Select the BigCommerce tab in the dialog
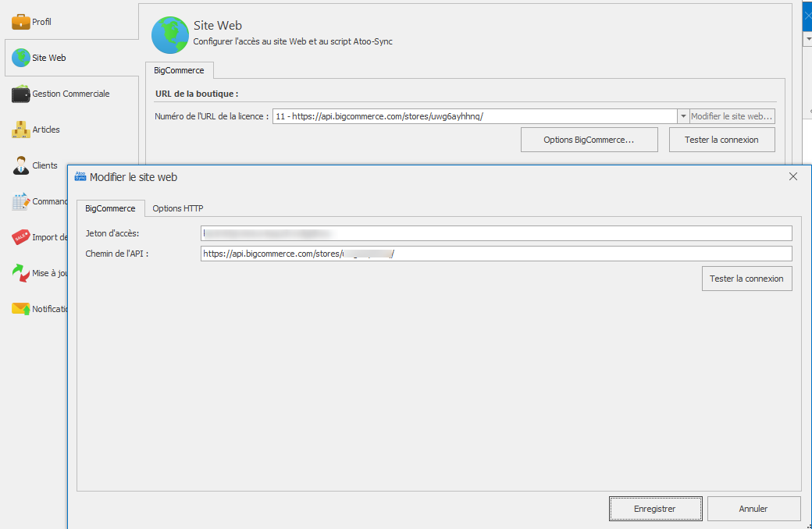Screen dimensions: 812x529 110,208
